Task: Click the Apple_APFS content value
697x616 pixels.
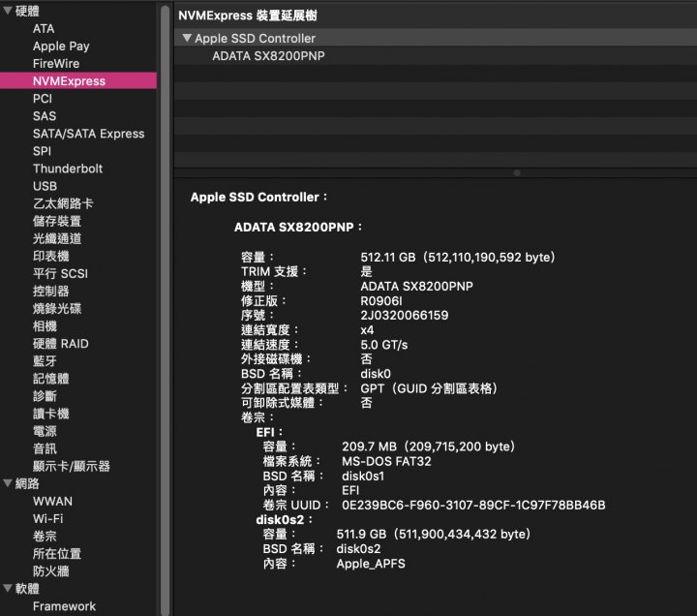Action: click(x=371, y=564)
